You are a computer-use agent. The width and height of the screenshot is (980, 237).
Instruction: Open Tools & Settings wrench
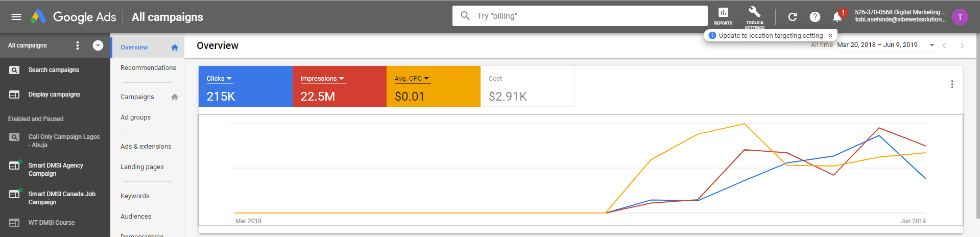pos(754,15)
